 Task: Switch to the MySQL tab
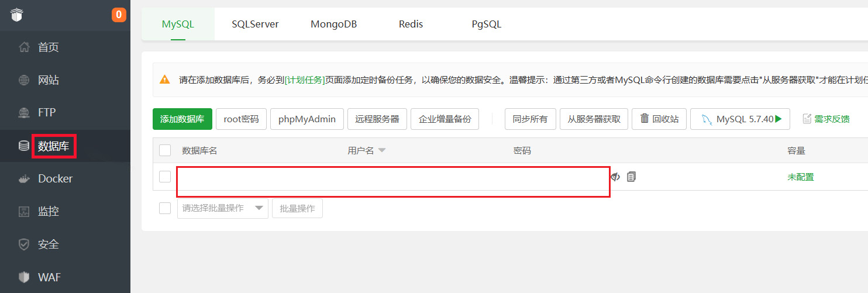click(178, 24)
